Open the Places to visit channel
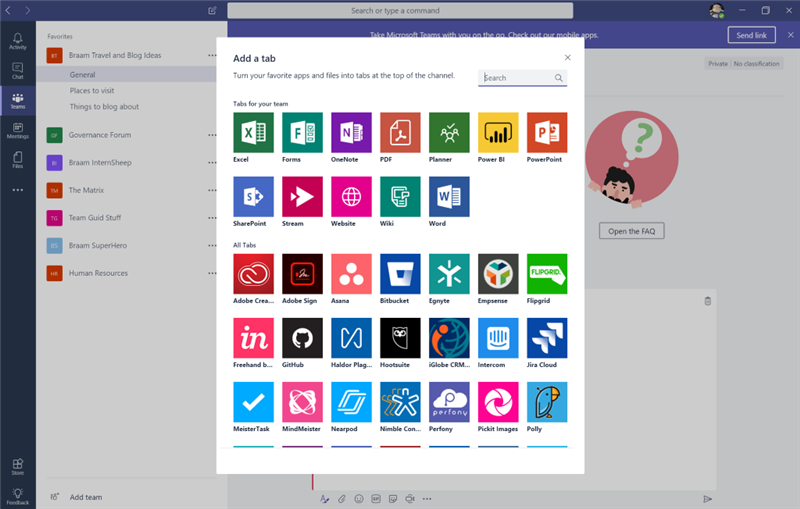This screenshot has width=800, height=509. (92, 91)
